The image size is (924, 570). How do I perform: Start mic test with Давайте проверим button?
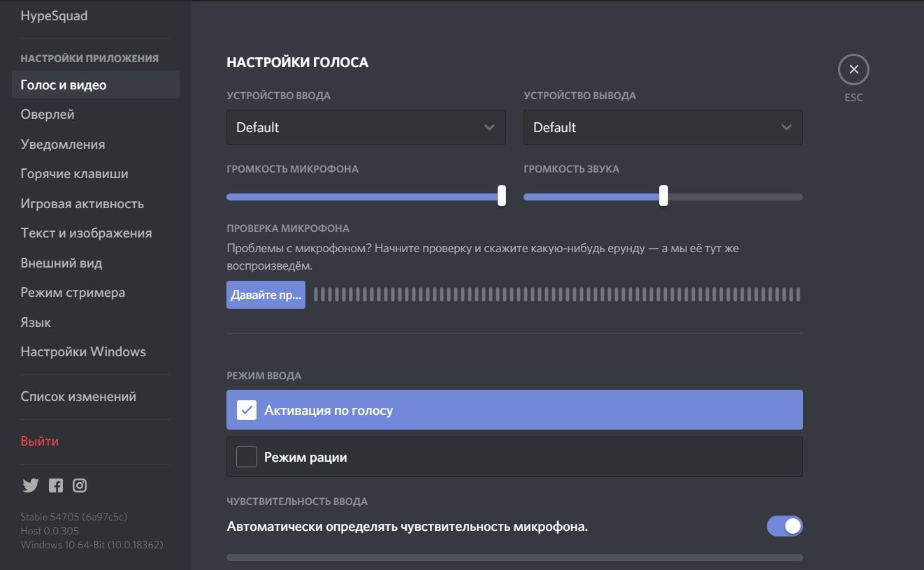click(x=266, y=295)
